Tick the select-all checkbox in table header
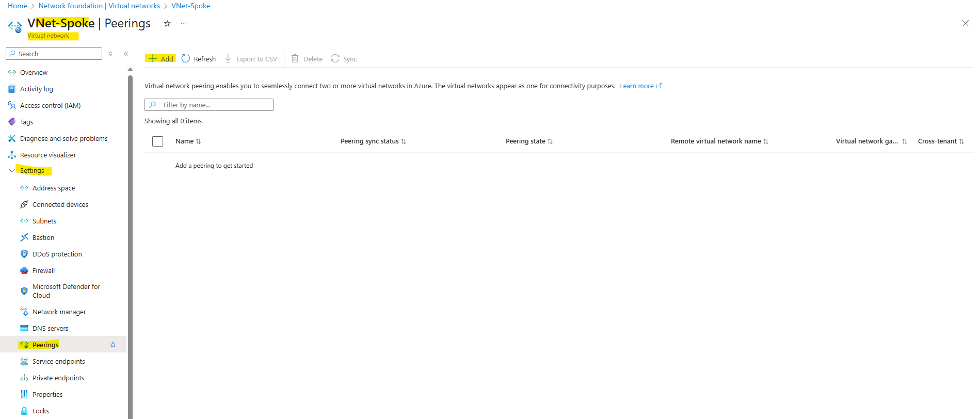The image size is (980, 419). click(x=158, y=141)
